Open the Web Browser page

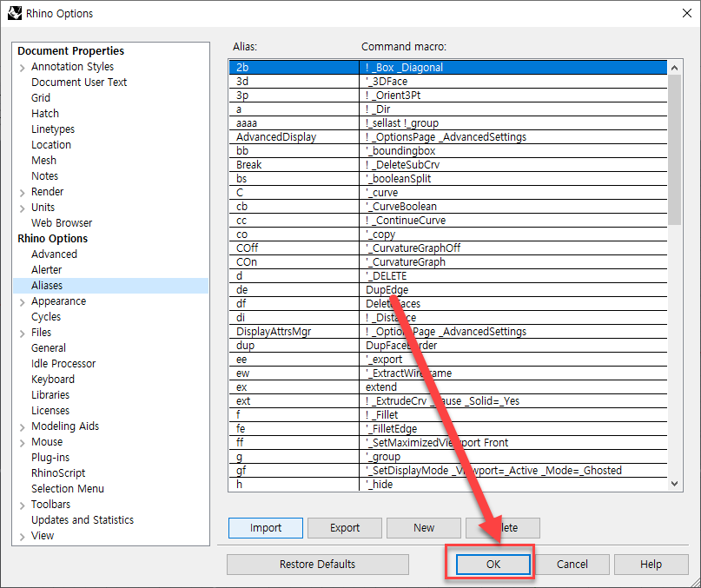click(62, 223)
